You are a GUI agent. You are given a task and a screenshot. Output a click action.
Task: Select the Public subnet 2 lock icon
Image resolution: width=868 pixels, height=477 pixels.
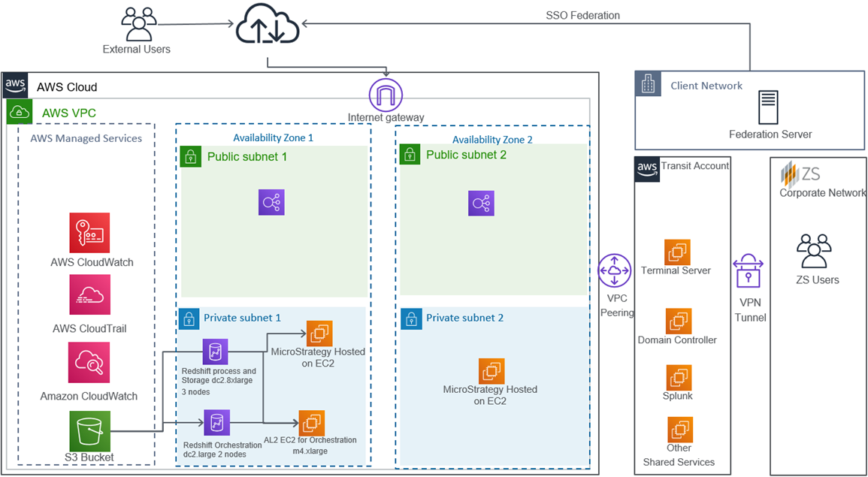pyautogui.click(x=410, y=155)
